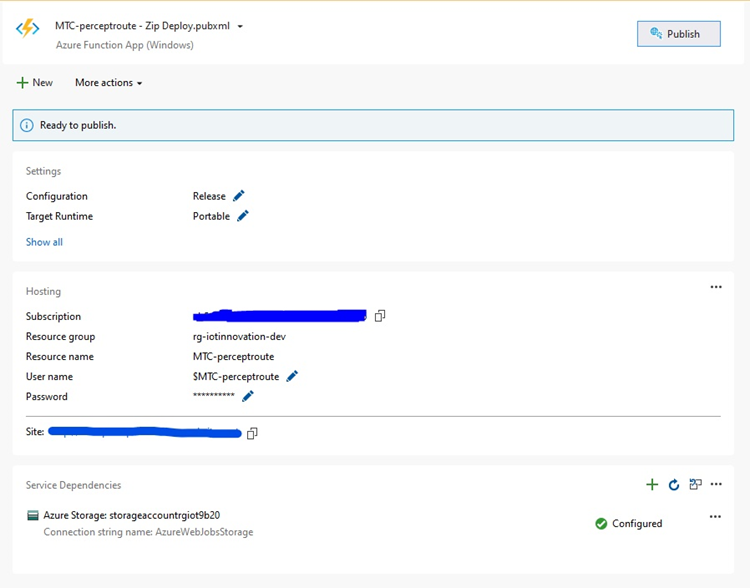Image resolution: width=750 pixels, height=588 pixels.
Task: Copy the Subscription value
Action: tap(380, 316)
